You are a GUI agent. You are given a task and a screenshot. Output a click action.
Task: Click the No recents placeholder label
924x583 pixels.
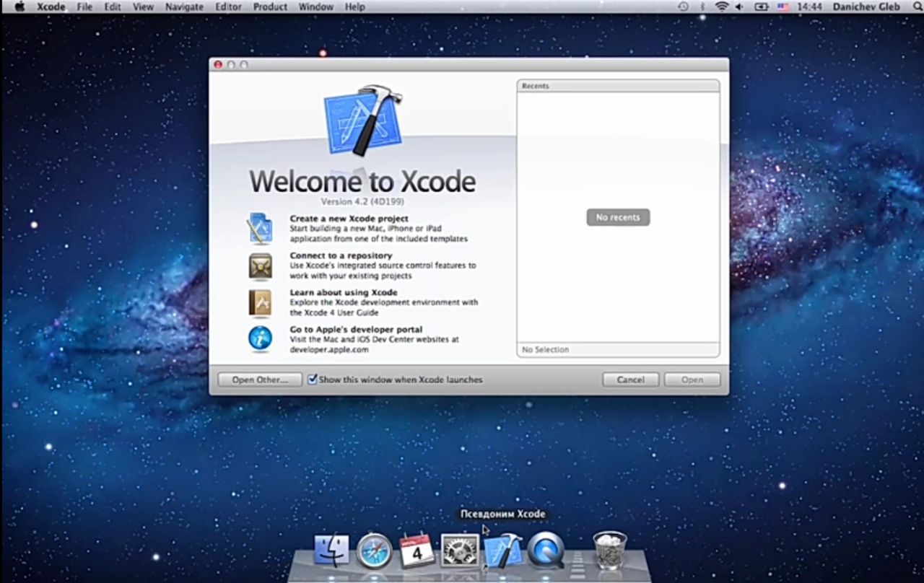point(618,217)
